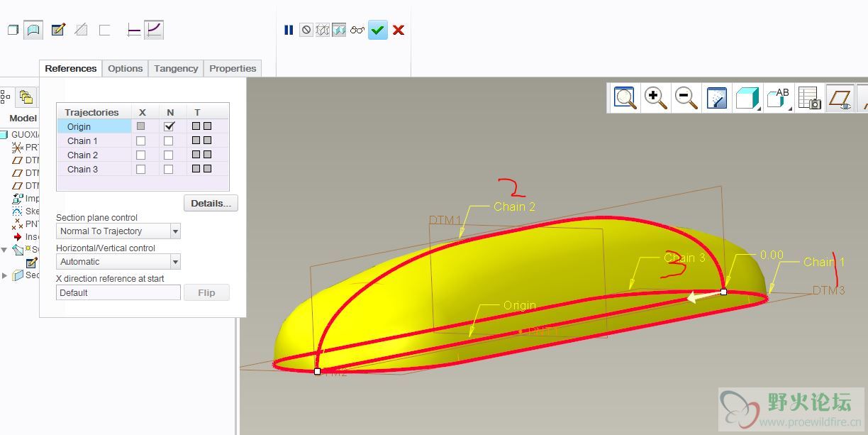Open the saved views manager icon
868x435 pixels.
[x=809, y=98]
